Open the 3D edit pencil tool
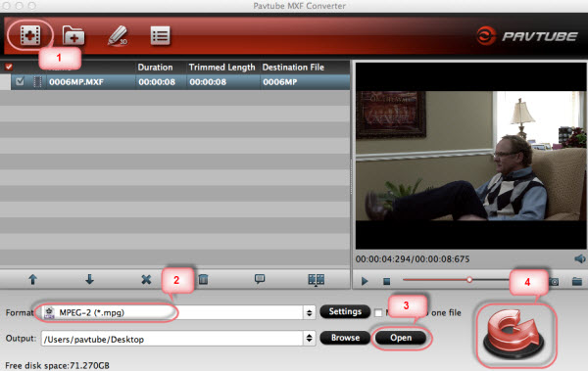Image resolution: width=588 pixels, height=371 pixels. [118, 36]
